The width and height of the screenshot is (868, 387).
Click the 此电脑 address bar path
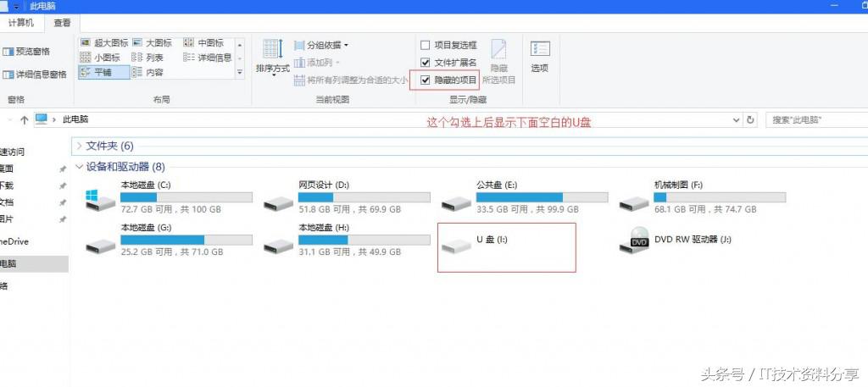tap(75, 119)
